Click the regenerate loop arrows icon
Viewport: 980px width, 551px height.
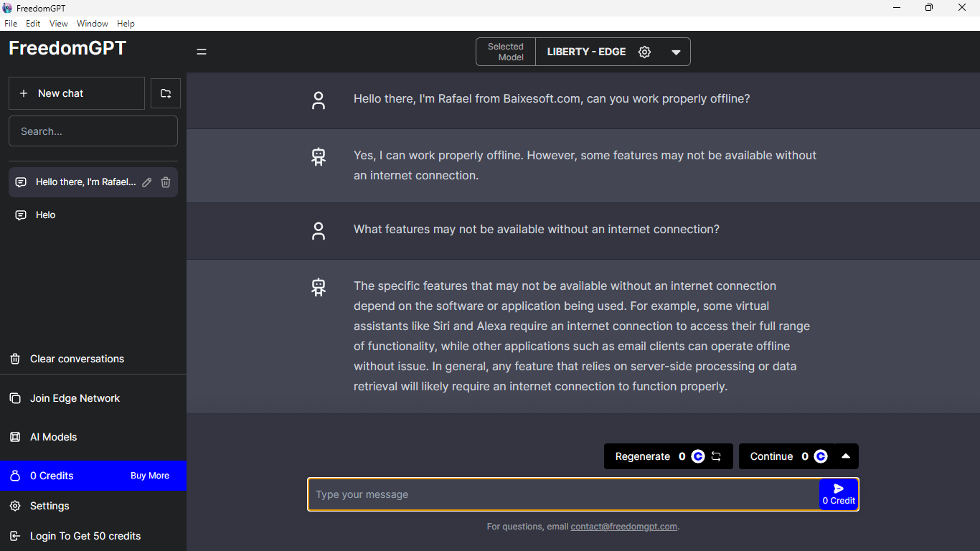(716, 456)
